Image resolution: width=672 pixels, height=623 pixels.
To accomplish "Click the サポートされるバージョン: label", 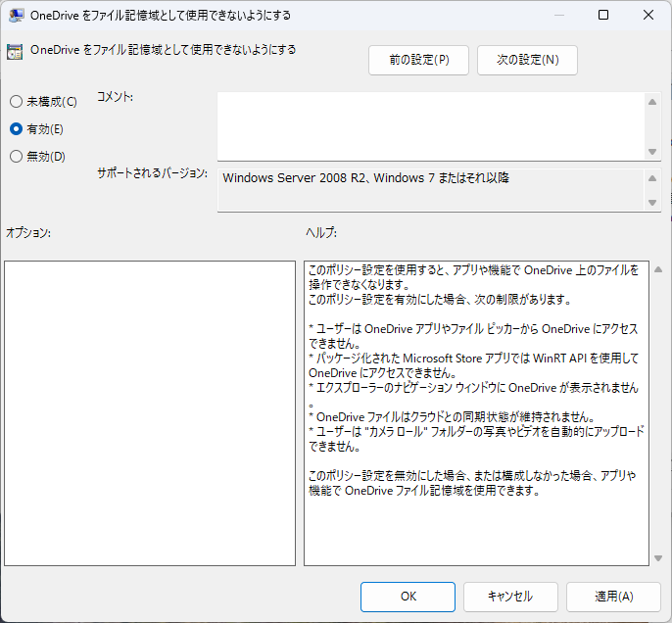I will pos(152,173).
